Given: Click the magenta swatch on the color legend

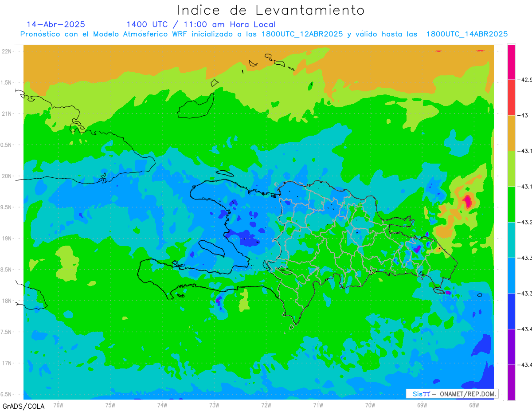Looking at the screenshot, I should click(x=511, y=62).
